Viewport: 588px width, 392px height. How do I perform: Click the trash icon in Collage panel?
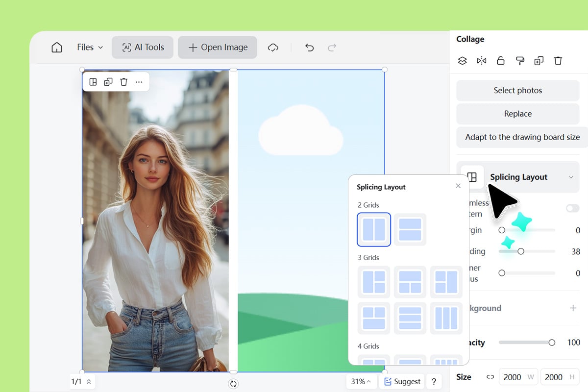(x=558, y=61)
